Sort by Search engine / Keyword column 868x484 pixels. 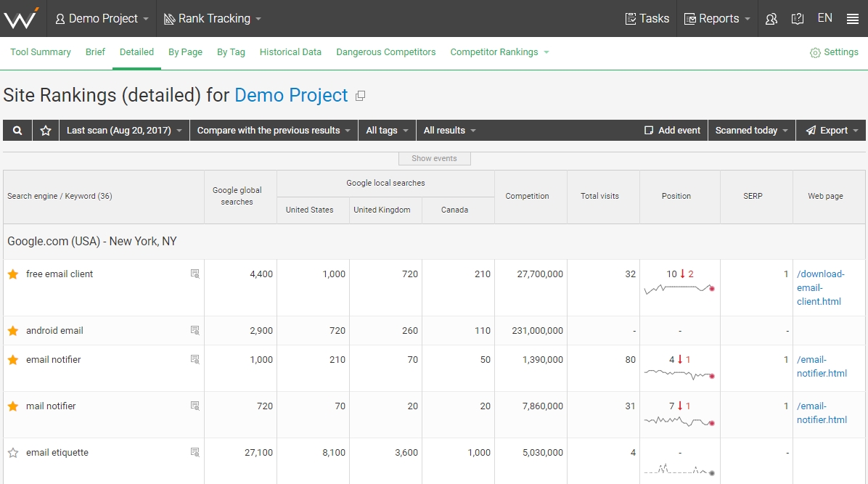tap(104, 197)
